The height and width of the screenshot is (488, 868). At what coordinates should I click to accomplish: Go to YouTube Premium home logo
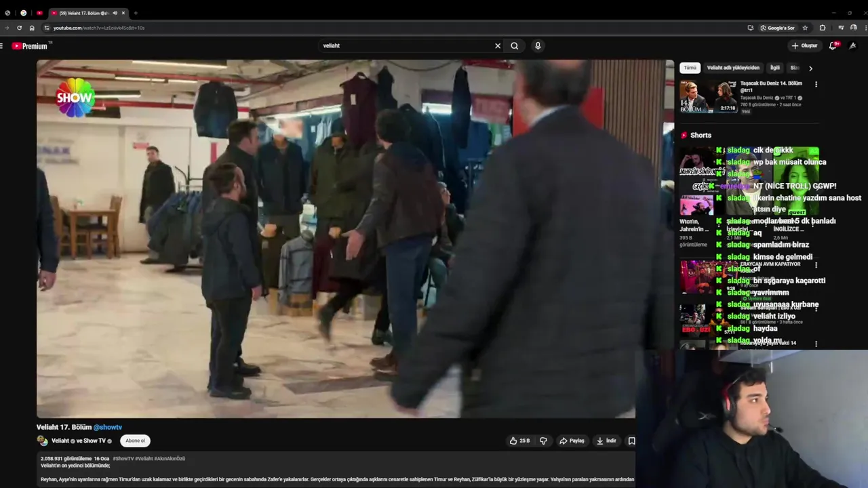pyautogui.click(x=30, y=46)
